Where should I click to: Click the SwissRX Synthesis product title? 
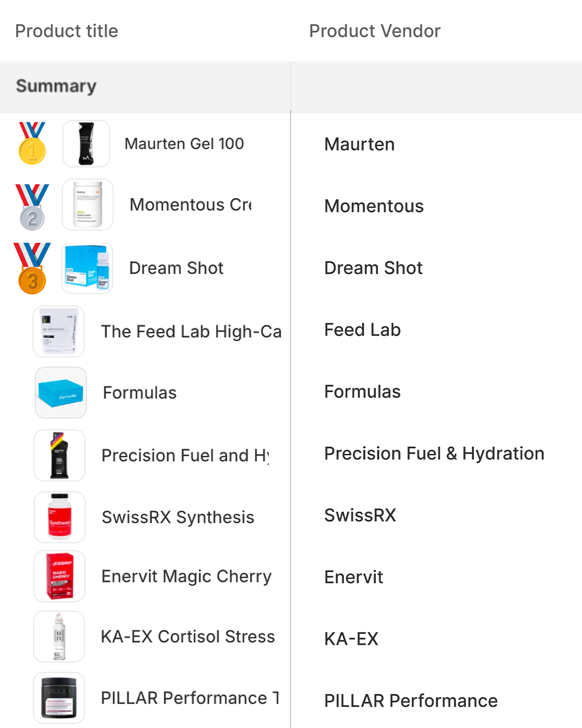[x=178, y=517]
